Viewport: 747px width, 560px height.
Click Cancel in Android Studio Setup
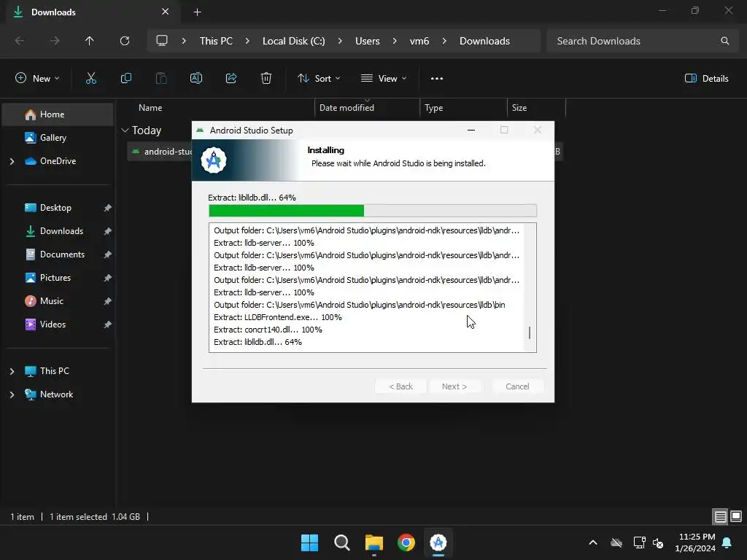click(517, 386)
